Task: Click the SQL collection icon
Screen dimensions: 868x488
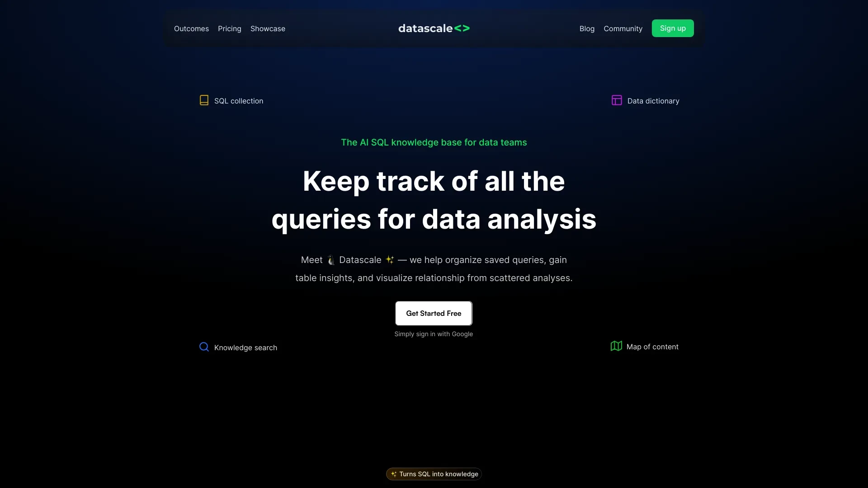Action: coord(204,101)
